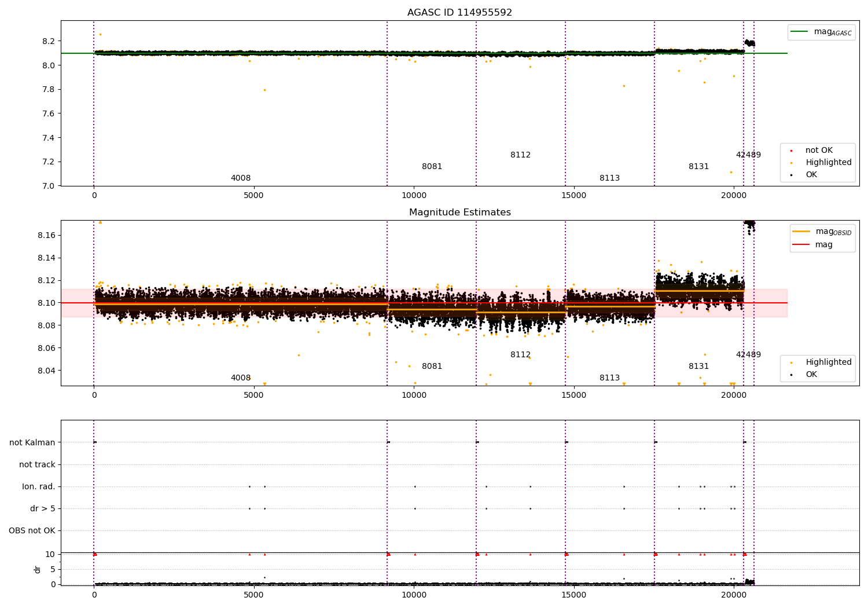This screenshot has width=868, height=608.
Task: Click the title AGASC ID 114955592
Action: pos(459,13)
